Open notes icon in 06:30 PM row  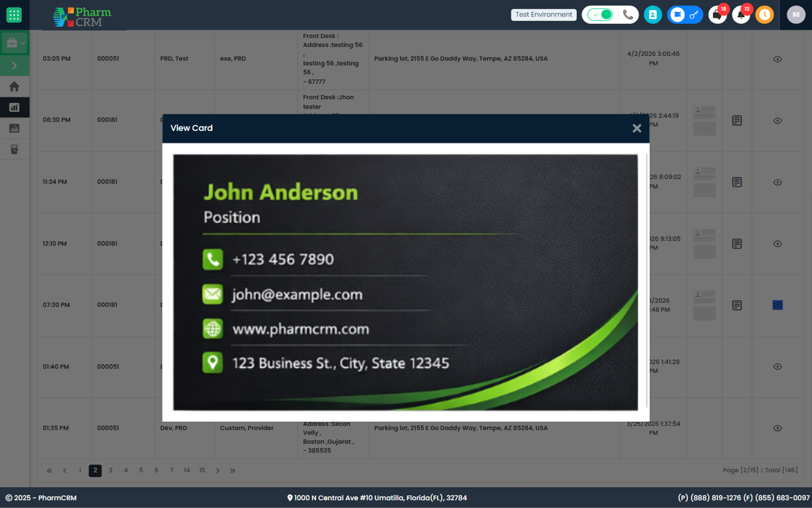(x=737, y=120)
